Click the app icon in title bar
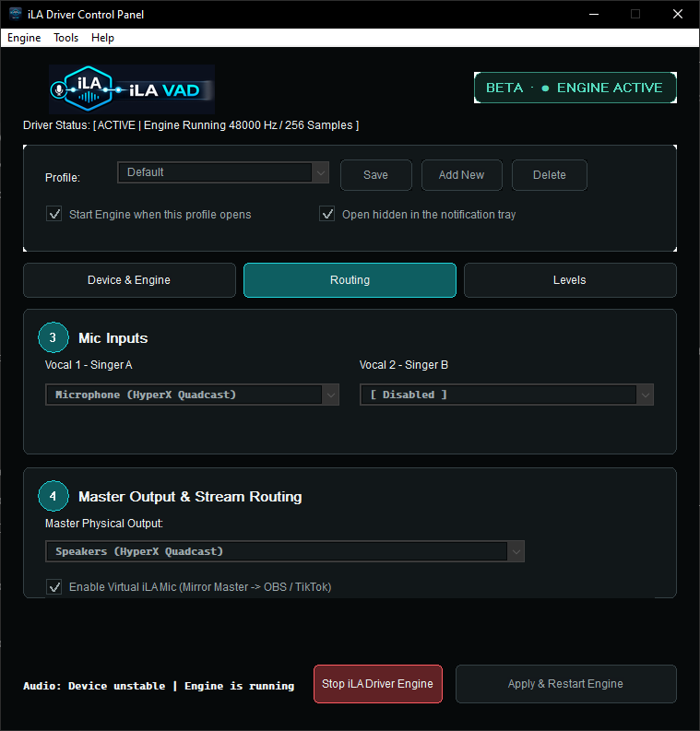The height and width of the screenshot is (731, 700). [x=16, y=14]
